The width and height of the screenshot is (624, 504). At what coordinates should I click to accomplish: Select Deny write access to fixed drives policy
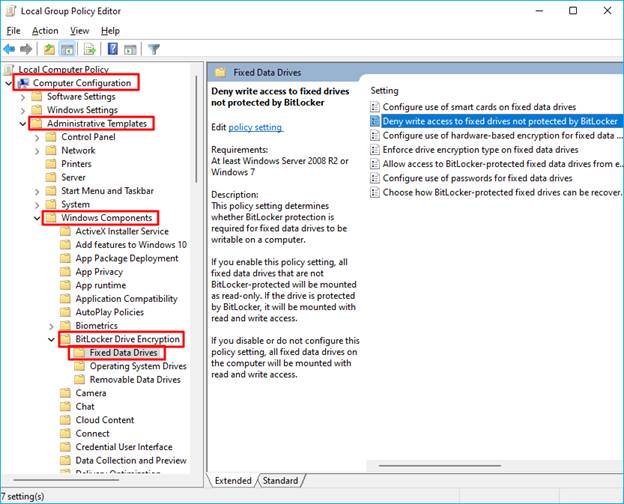click(495, 121)
